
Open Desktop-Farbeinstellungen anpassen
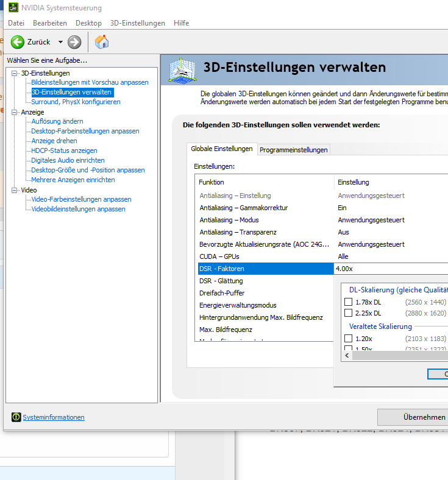click(85, 131)
